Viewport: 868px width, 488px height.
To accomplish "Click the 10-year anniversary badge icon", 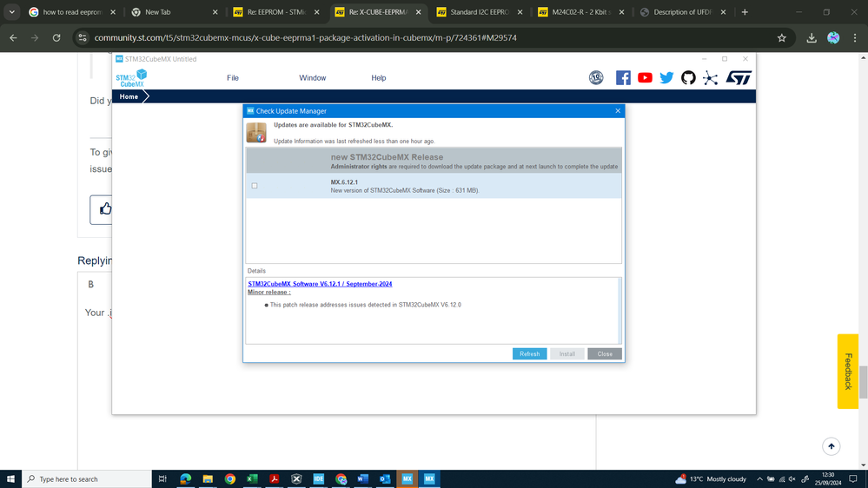I will coord(596,78).
